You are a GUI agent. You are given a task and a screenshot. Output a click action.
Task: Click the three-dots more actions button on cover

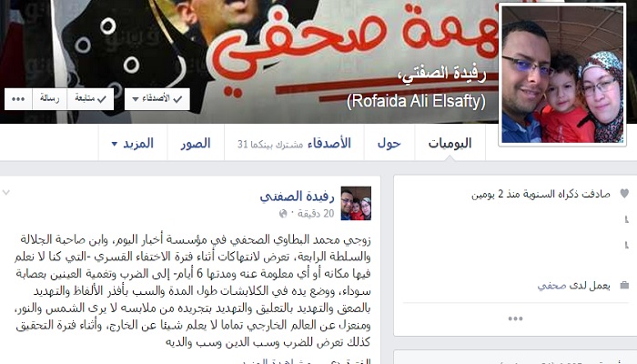[x=18, y=99]
